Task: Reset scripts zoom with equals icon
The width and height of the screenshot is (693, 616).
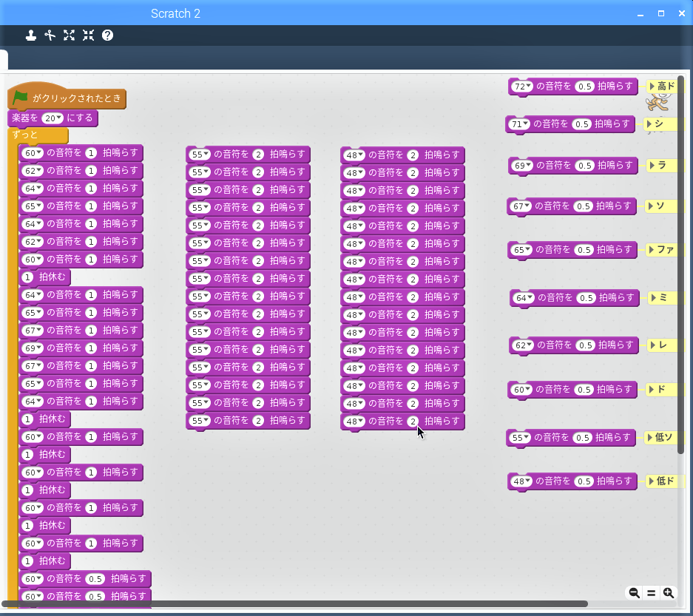Action: [x=651, y=593]
